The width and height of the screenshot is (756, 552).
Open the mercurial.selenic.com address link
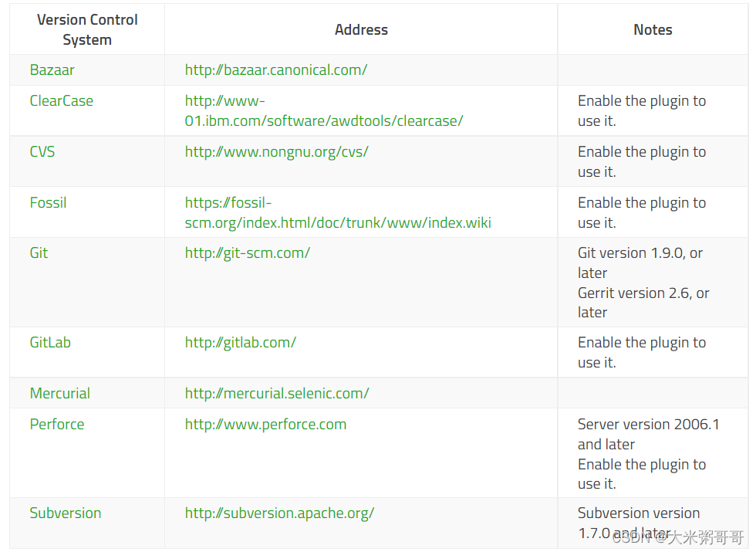tap(276, 393)
